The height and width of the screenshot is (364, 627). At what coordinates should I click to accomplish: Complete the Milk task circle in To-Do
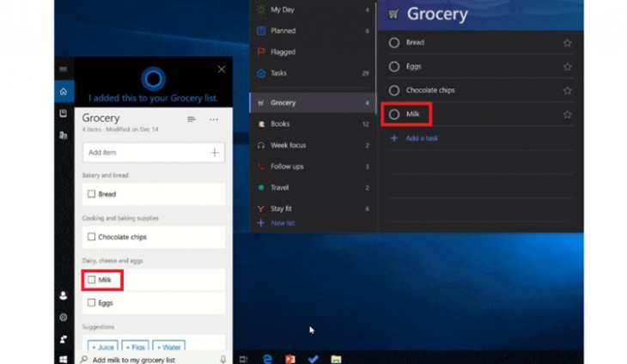point(394,114)
